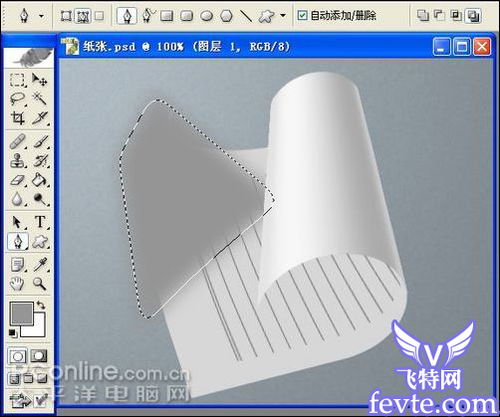This screenshot has width=500, height=417.
Task: Select the Crop tool
Action: [x=17, y=118]
